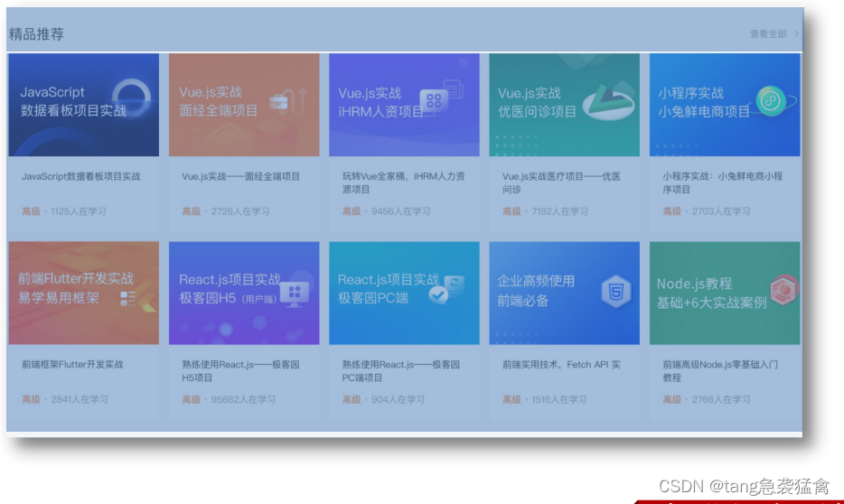Click the 精品推荐 section heading

point(36,34)
